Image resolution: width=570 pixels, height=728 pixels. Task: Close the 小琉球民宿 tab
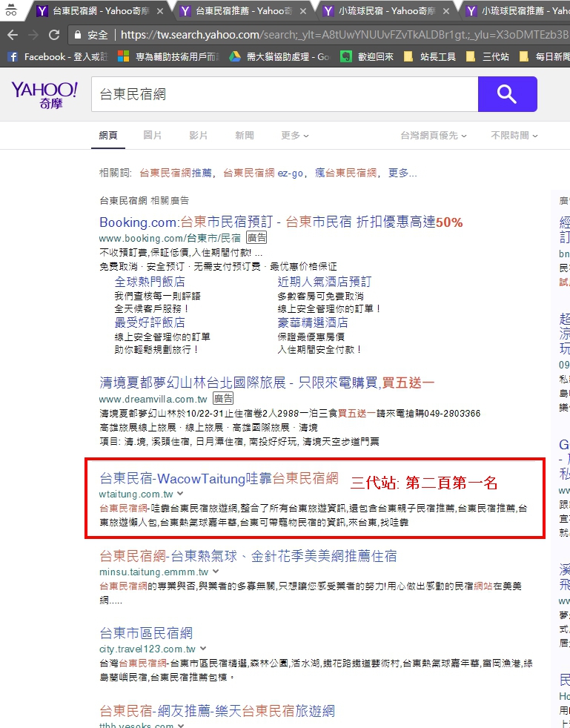pyautogui.click(x=445, y=10)
